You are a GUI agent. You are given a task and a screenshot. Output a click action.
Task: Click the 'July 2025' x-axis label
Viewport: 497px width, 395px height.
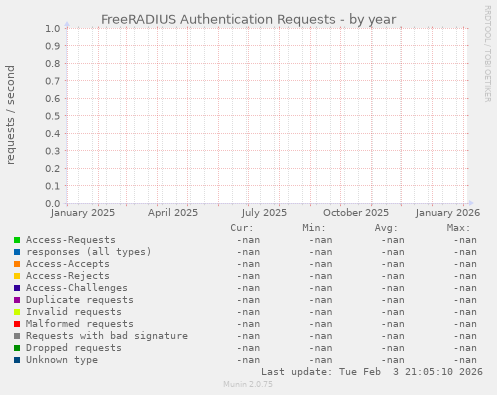pyautogui.click(x=264, y=213)
